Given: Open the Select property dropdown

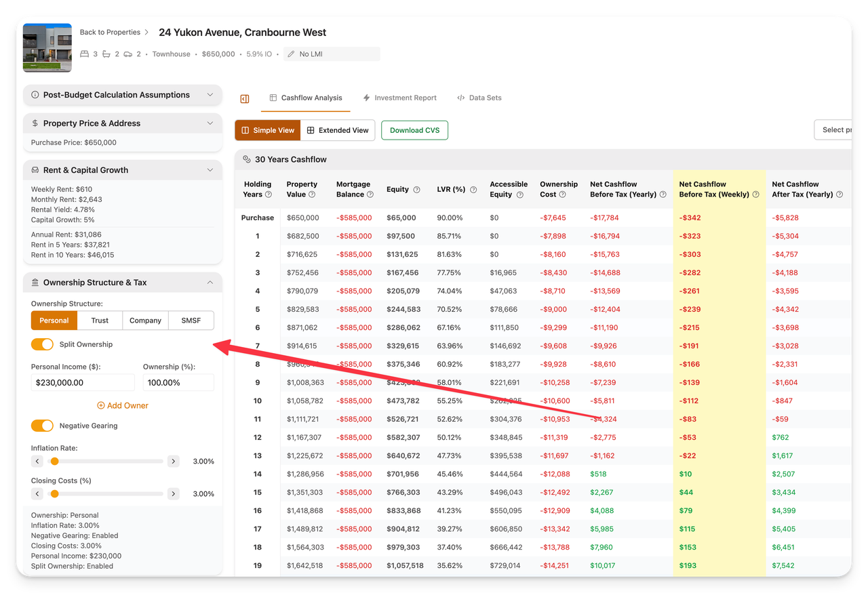Looking at the screenshot, I should tap(833, 130).
